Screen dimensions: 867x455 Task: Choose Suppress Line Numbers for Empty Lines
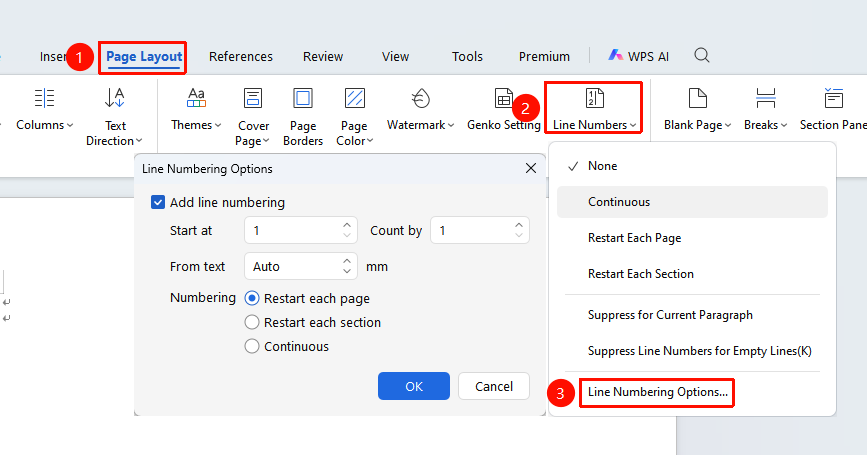(692, 351)
